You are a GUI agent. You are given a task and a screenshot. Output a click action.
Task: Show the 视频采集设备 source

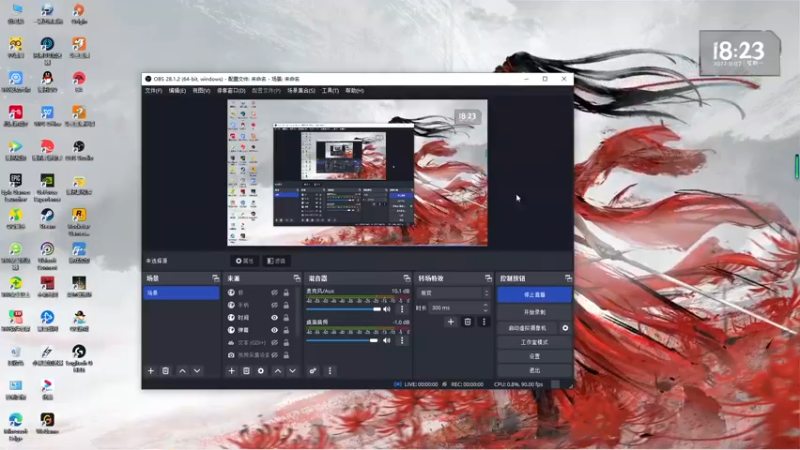(x=274, y=355)
